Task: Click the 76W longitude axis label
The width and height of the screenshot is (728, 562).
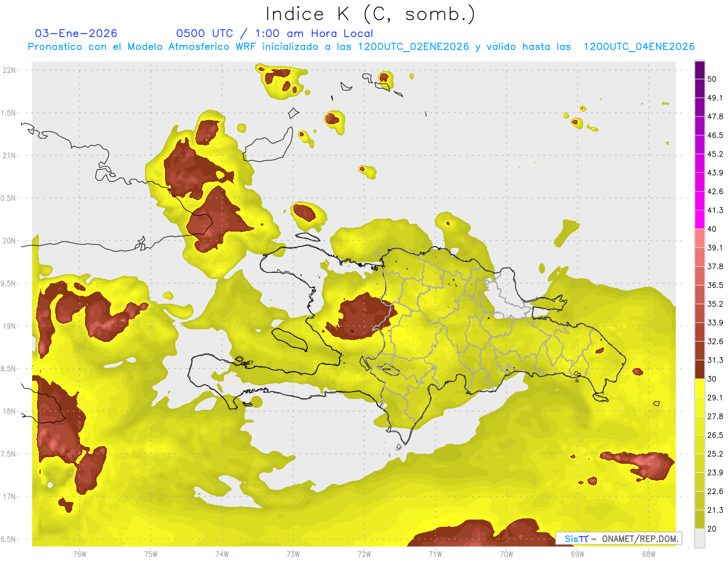Action: 79,554
